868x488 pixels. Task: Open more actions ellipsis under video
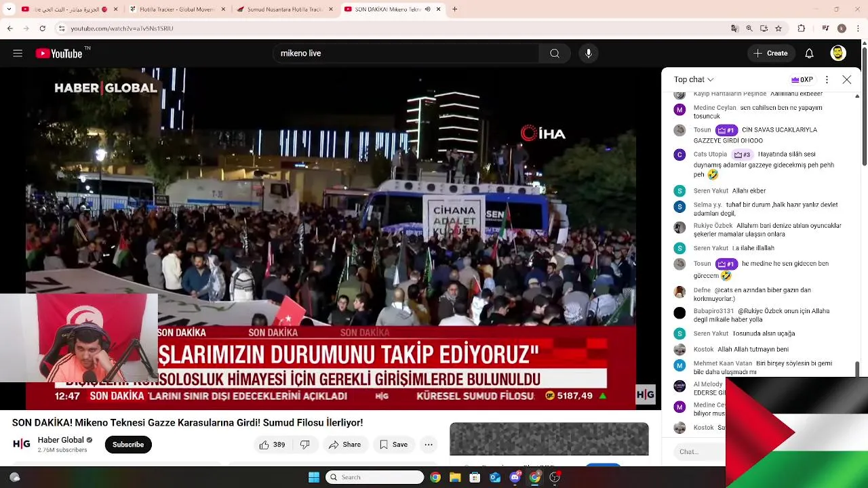tap(429, 445)
